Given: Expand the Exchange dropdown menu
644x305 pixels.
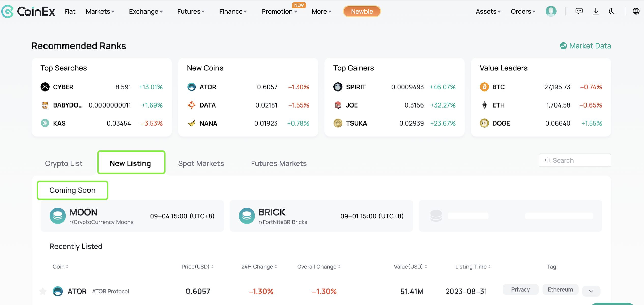Looking at the screenshot, I should [146, 11].
